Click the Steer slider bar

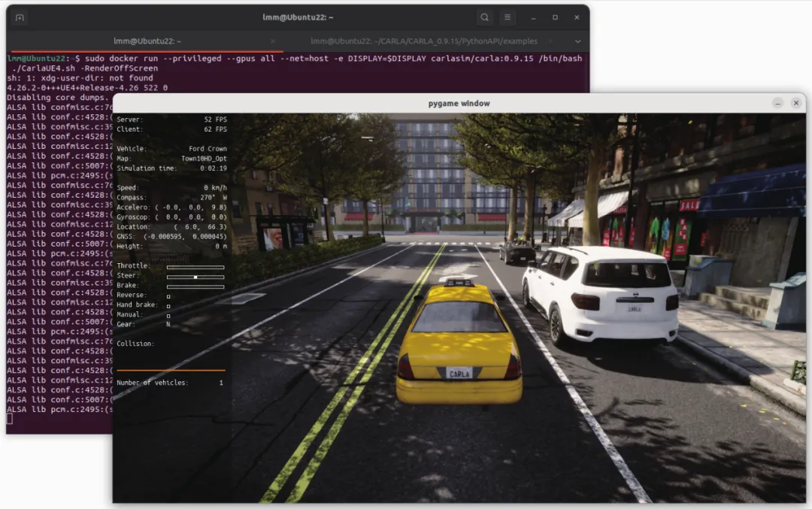tap(195, 277)
